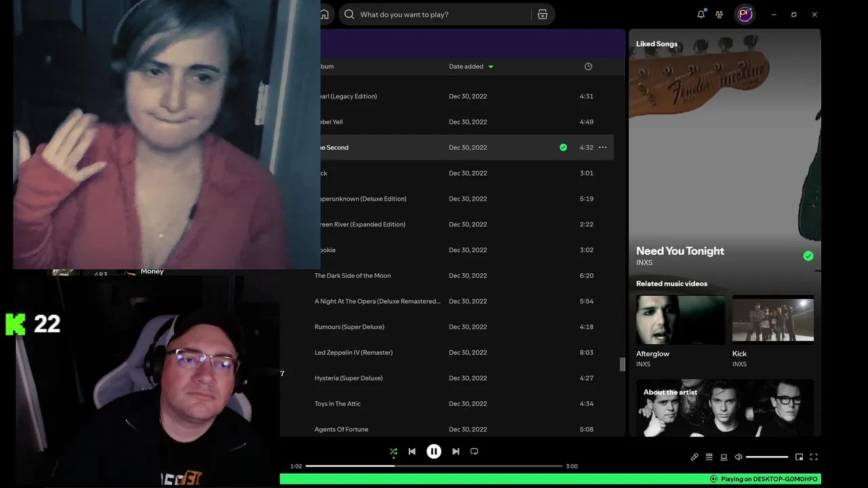
Task: Pause the current song
Action: (434, 451)
